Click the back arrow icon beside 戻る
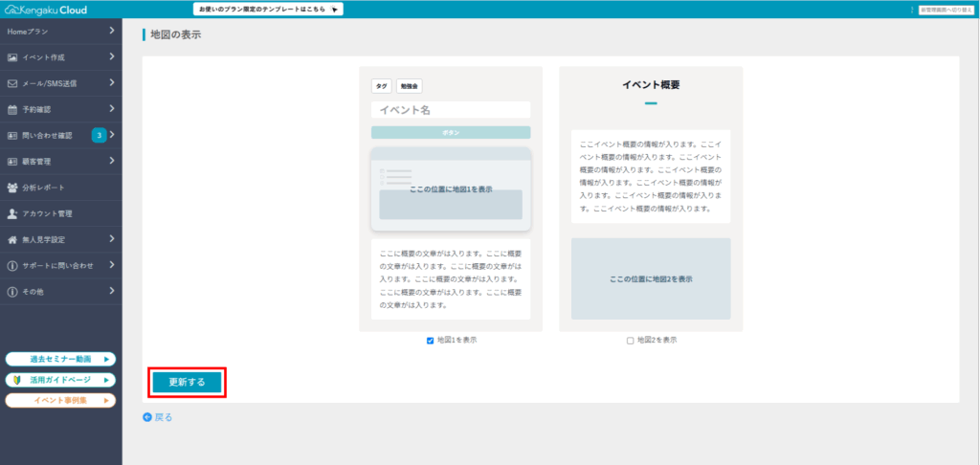Viewport: 980px width, 465px height. tap(147, 417)
